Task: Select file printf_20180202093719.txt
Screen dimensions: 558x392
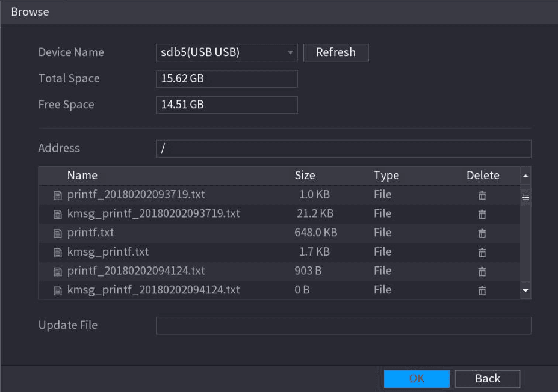Action: [136, 195]
